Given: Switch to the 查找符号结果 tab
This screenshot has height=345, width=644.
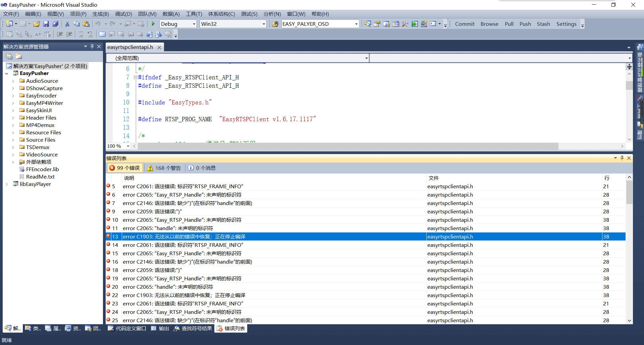Looking at the screenshot, I should 193,328.
